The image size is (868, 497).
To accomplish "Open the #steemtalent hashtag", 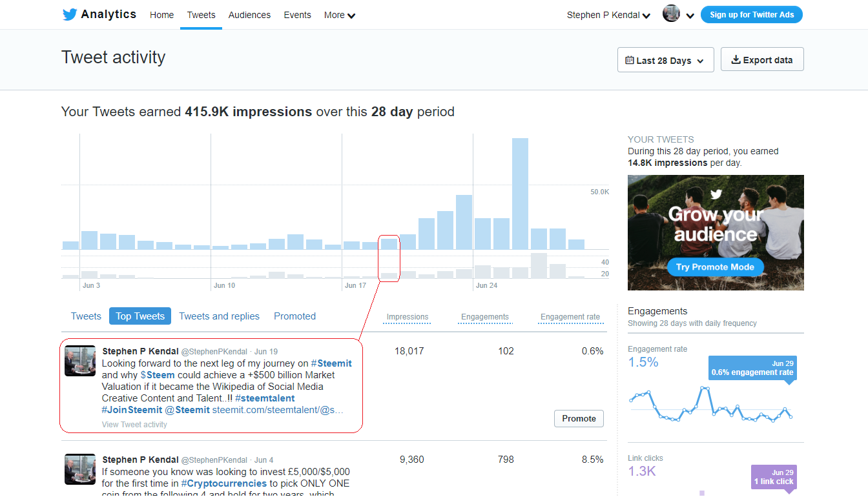I will coord(265,398).
